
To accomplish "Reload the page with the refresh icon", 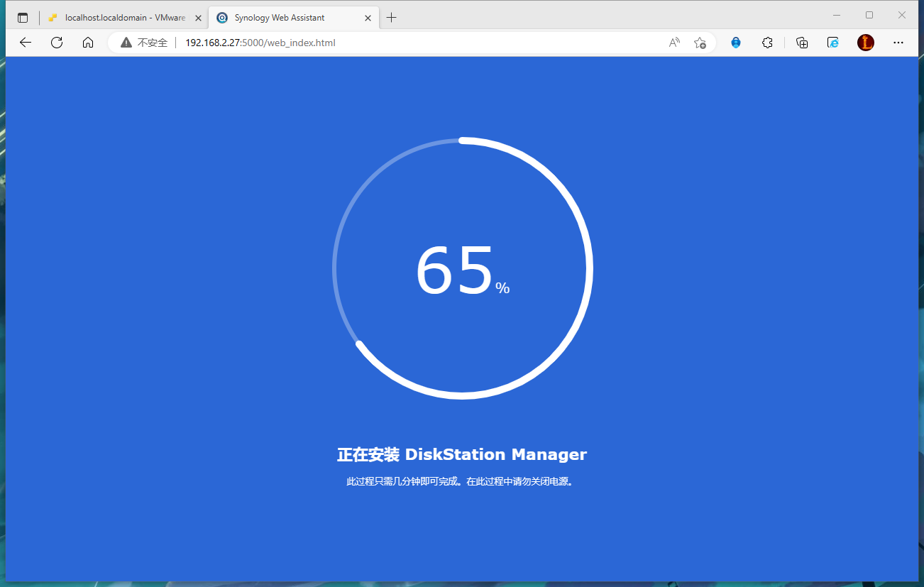I will point(57,43).
